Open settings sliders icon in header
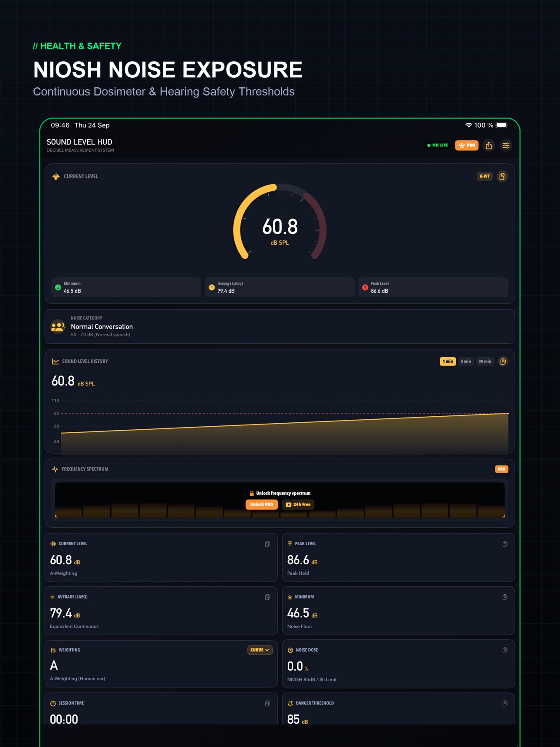Screen dimensions: 560x747 click(x=506, y=145)
